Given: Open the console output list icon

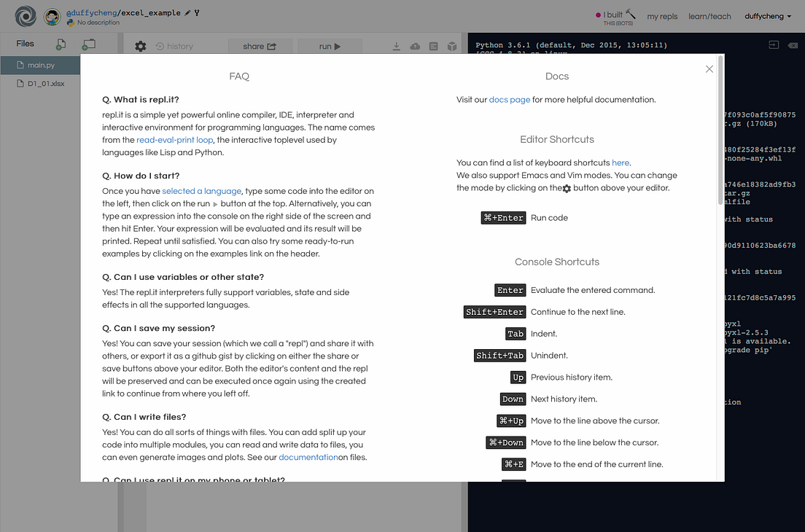Looking at the screenshot, I should coord(433,45).
